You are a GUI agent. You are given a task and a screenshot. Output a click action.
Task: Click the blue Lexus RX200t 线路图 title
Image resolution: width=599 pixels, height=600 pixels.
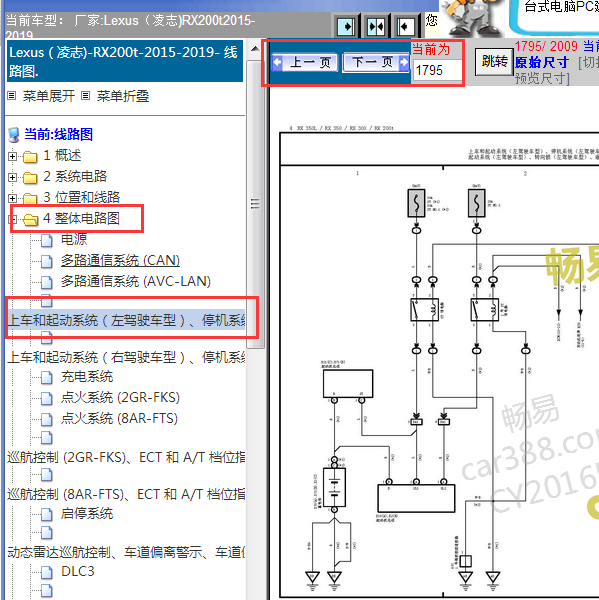125,61
